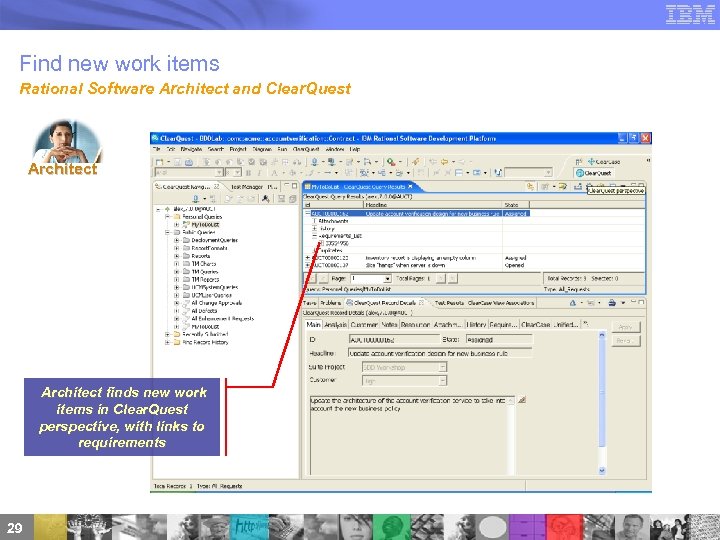Click the Run/debug green toolbar icon
Viewport: 720px width, 540px height.
tap(391, 162)
